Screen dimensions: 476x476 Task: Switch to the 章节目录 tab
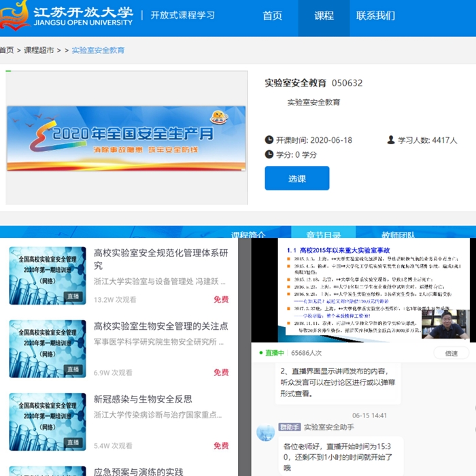323,235
